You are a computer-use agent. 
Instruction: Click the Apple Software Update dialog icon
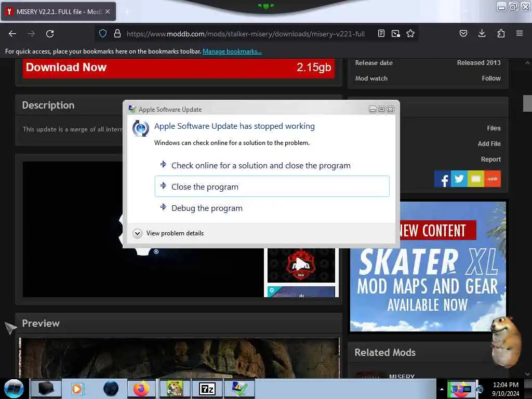(x=140, y=128)
